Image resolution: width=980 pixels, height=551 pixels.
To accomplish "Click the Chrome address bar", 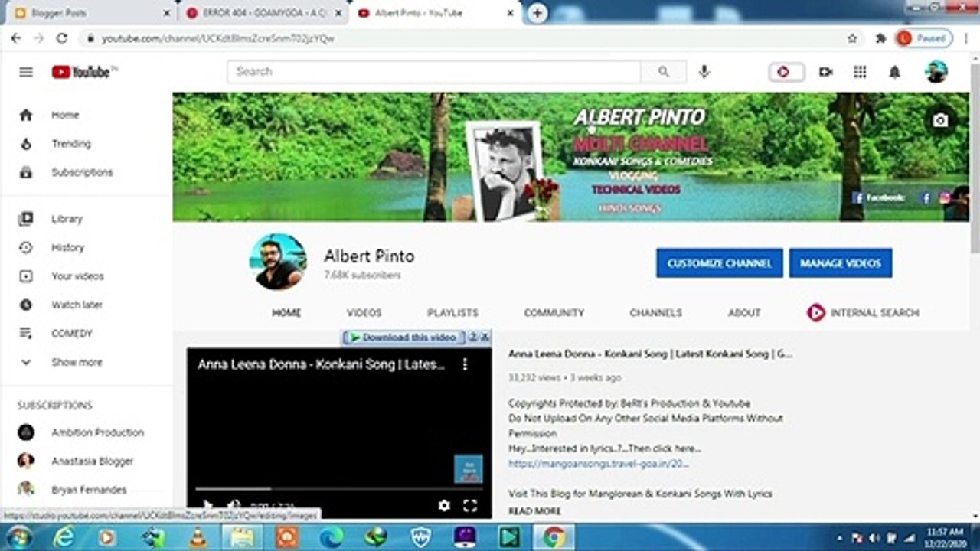I will click(467, 37).
